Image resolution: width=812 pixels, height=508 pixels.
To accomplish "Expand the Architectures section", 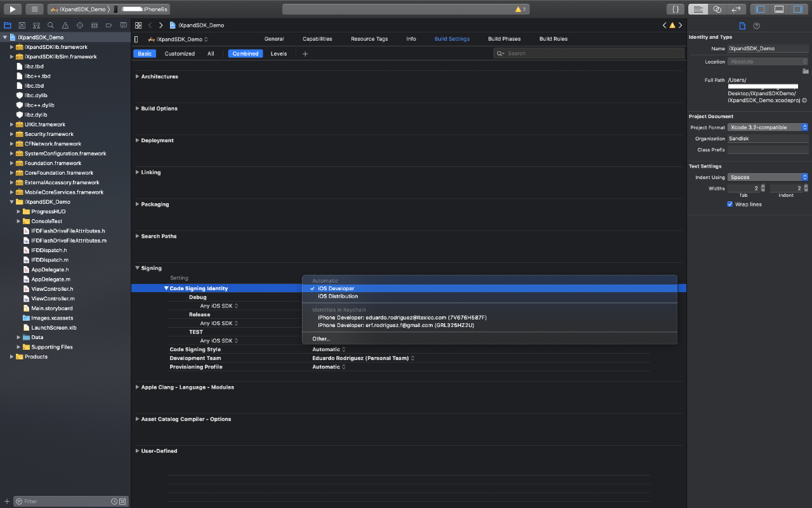I will [x=138, y=76].
